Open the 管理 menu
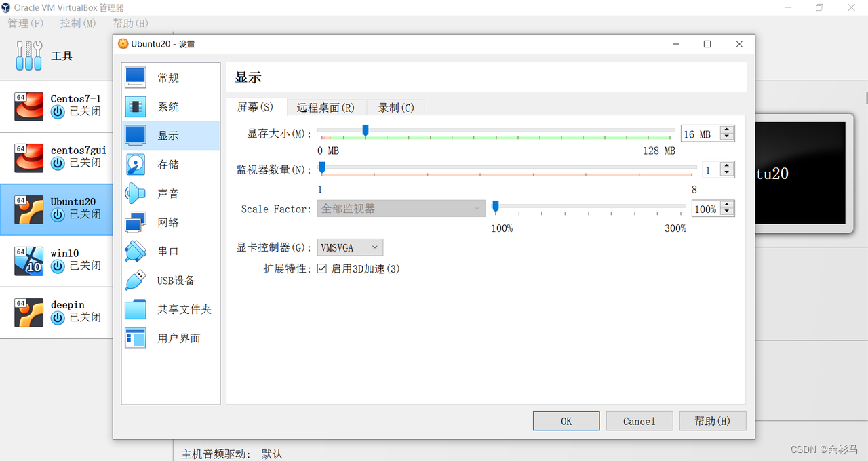 [x=25, y=23]
